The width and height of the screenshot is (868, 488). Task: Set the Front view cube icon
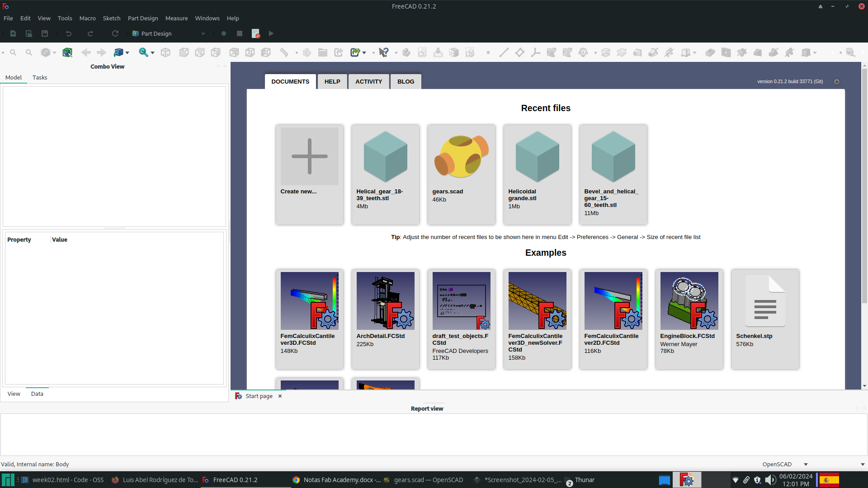(x=184, y=52)
